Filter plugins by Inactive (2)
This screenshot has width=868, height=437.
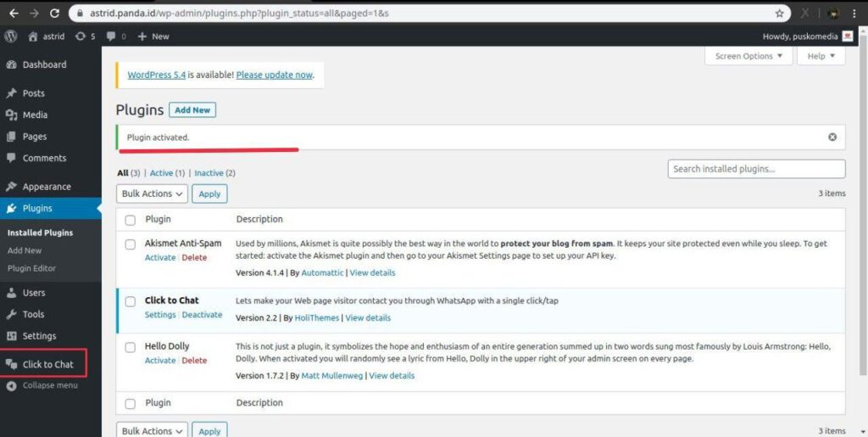[214, 173]
